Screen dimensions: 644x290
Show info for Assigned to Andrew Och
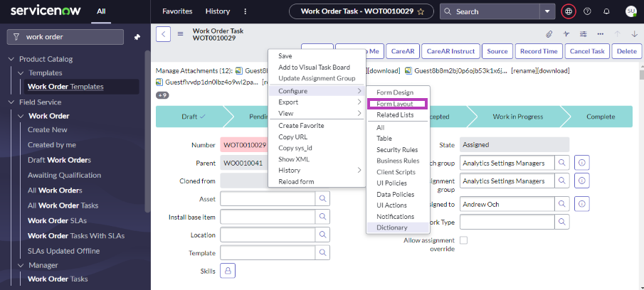(581, 204)
